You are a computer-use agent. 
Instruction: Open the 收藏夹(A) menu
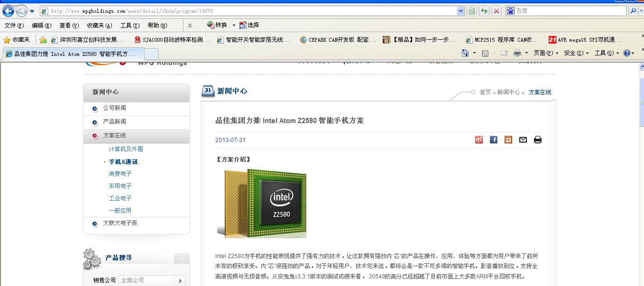coord(100,26)
